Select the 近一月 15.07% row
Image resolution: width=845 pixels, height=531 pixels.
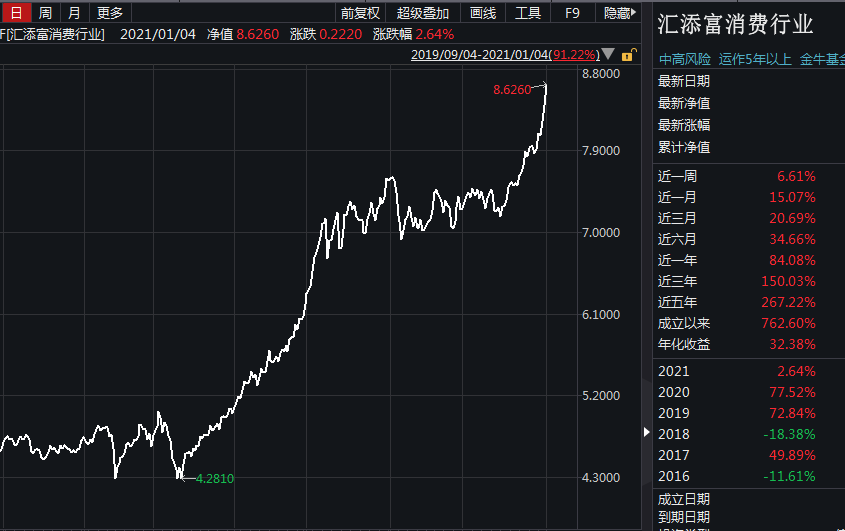tap(737, 197)
